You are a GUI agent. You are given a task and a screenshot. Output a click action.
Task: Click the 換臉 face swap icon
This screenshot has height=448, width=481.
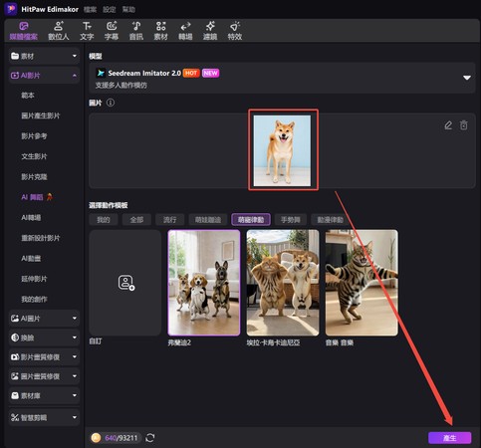[x=15, y=337]
